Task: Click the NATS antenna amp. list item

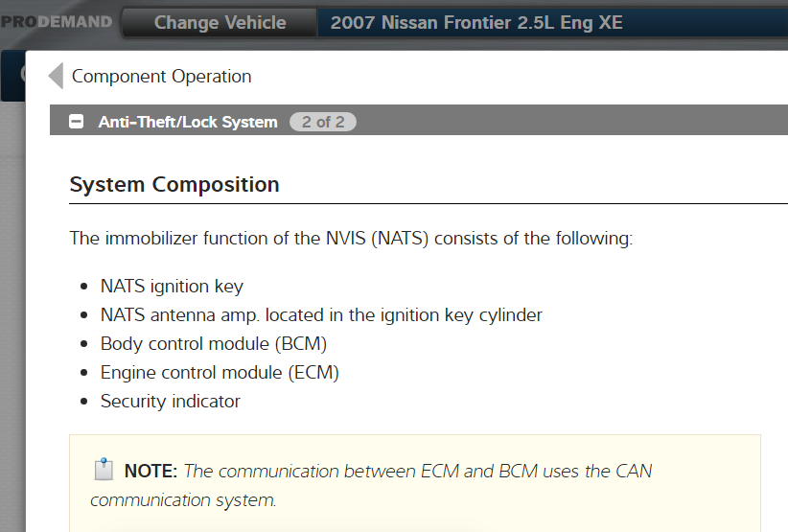Action: coord(321,314)
